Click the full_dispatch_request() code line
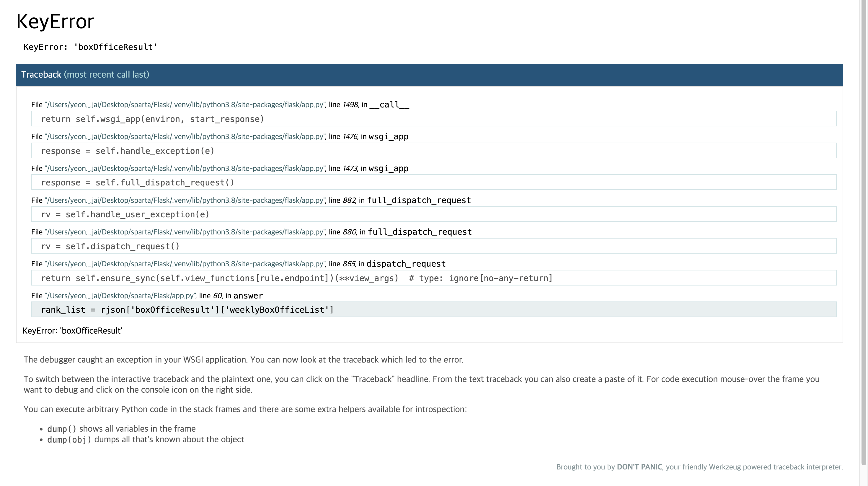 (138, 183)
